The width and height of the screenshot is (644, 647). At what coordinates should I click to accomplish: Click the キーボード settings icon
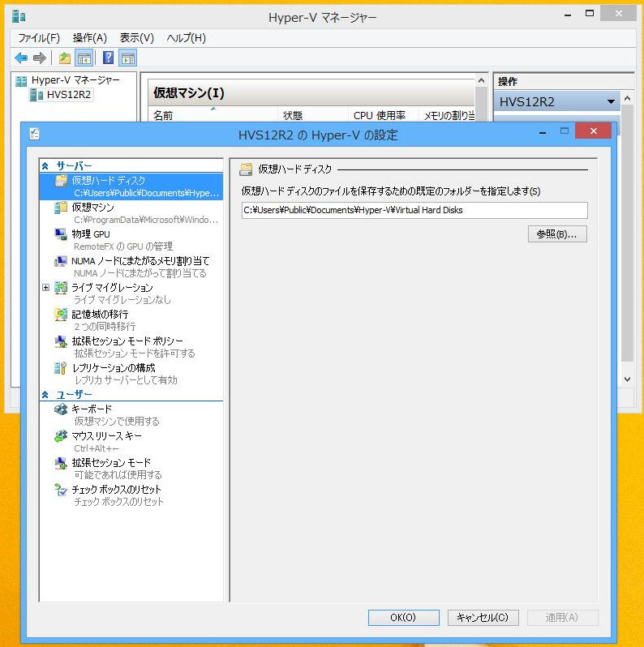[61, 409]
